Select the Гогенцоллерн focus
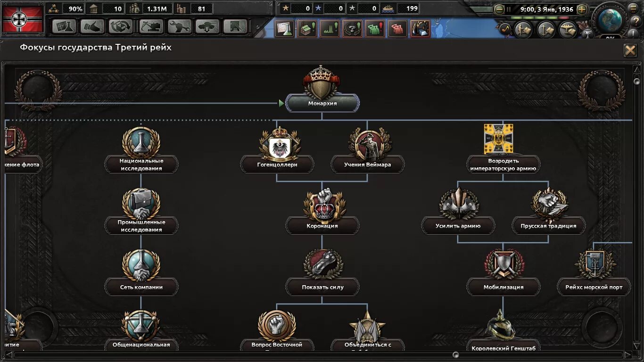 277,165
